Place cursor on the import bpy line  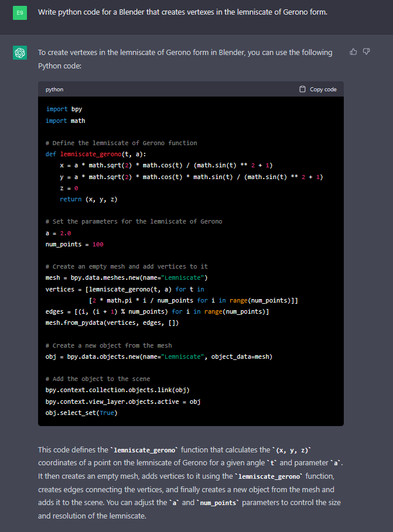click(64, 109)
